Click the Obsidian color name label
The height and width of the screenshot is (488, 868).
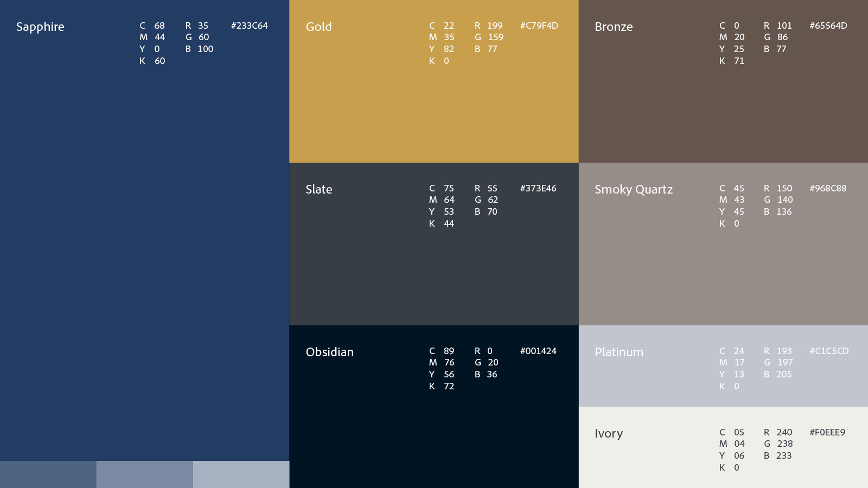[330, 352]
